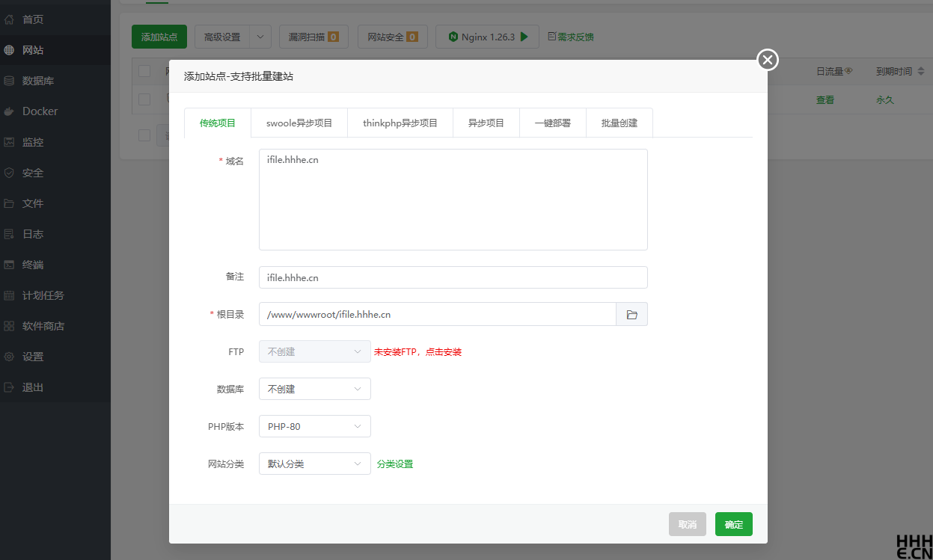Expand the PHP-80 version dropdown
The width and height of the screenshot is (933, 560).
coord(315,426)
